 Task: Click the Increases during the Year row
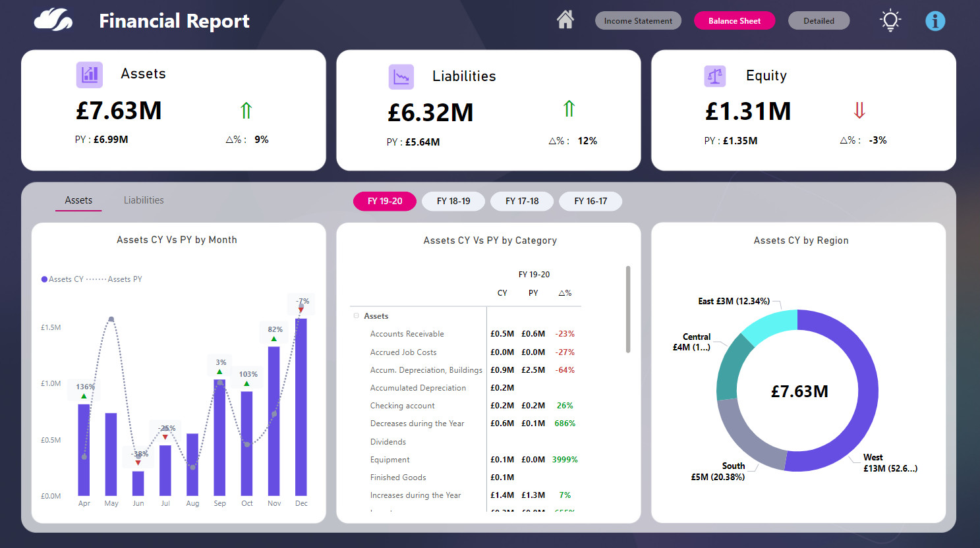(x=465, y=495)
